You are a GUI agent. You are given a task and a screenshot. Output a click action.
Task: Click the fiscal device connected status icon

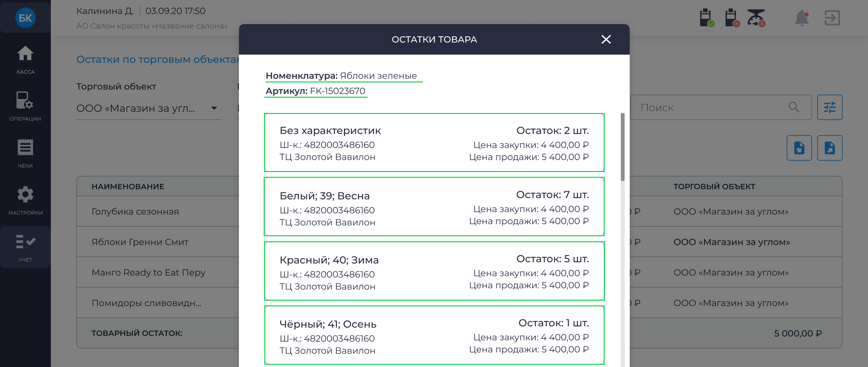pos(706,18)
